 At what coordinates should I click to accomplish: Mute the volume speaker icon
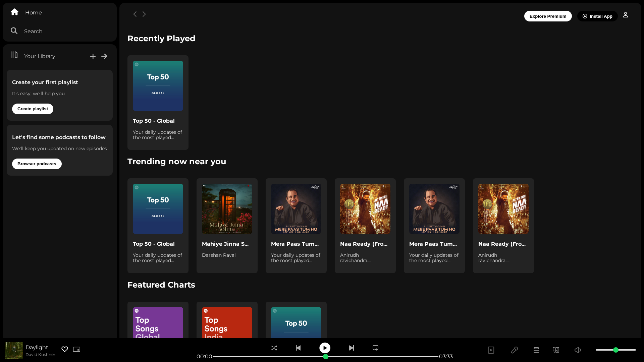578,350
